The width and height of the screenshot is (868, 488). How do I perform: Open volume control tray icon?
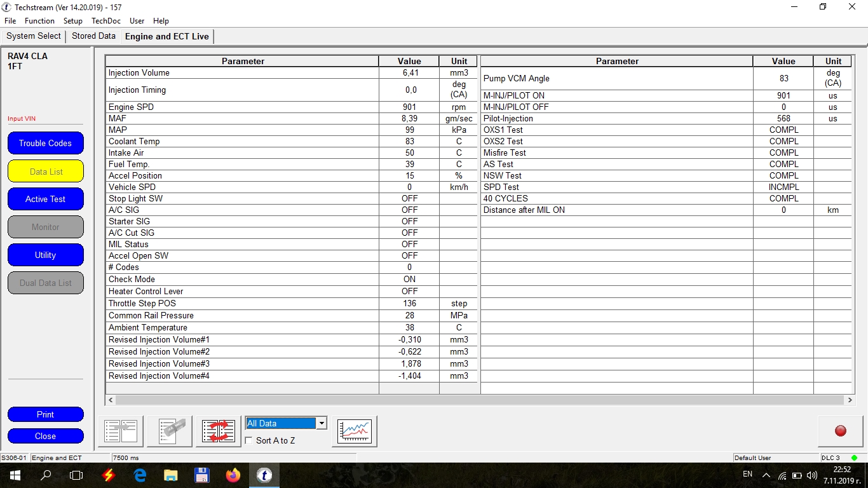(x=811, y=475)
